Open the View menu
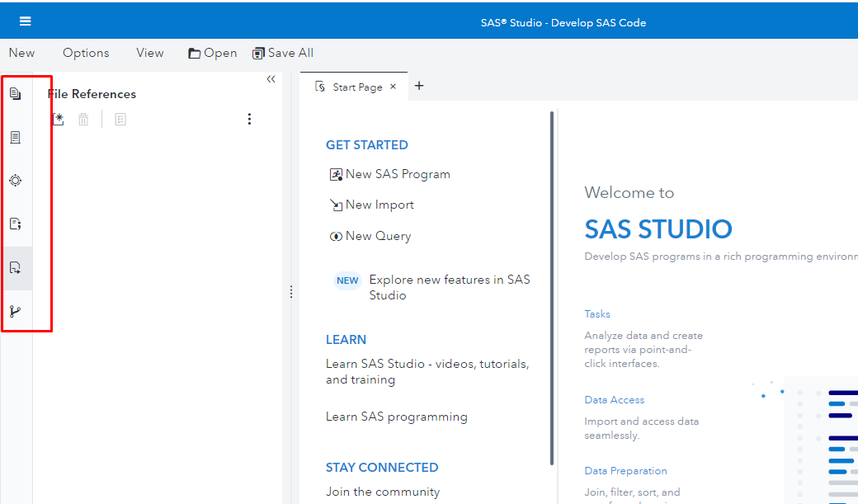The image size is (858, 504). pyautogui.click(x=149, y=52)
